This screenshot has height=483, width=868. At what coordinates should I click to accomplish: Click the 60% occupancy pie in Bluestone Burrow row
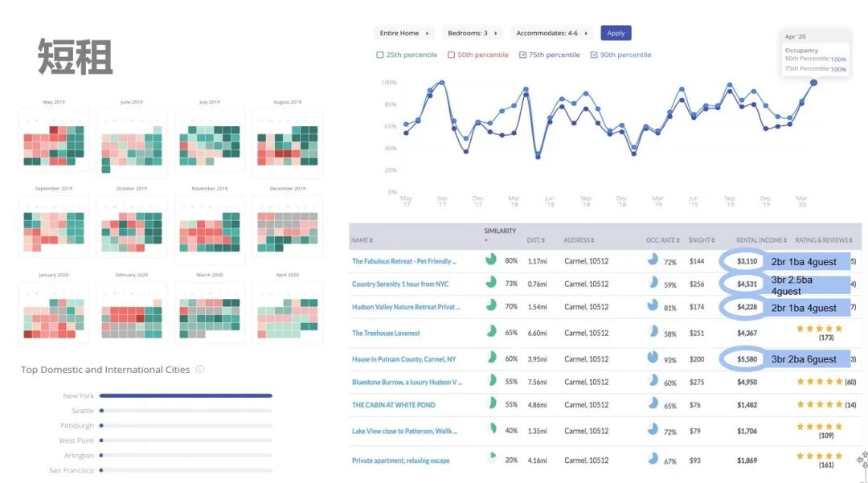[653, 380]
